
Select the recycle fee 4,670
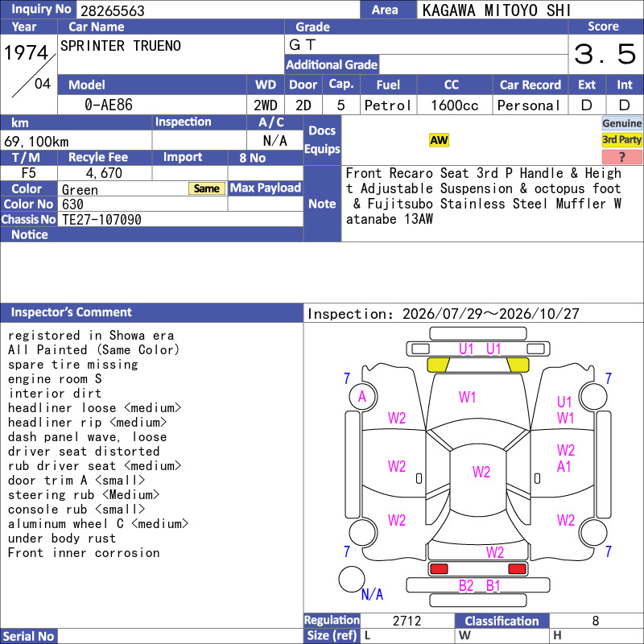pos(104,173)
